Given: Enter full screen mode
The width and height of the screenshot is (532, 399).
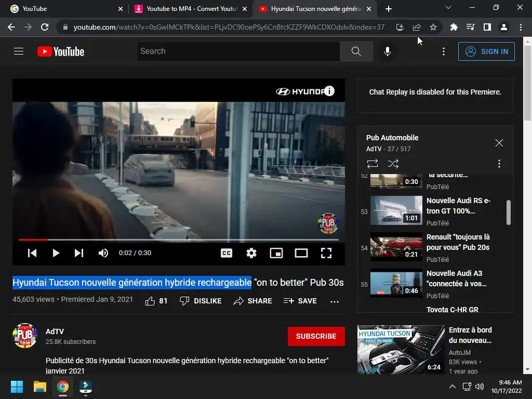Looking at the screenshot, I should [x=326, y=253].
